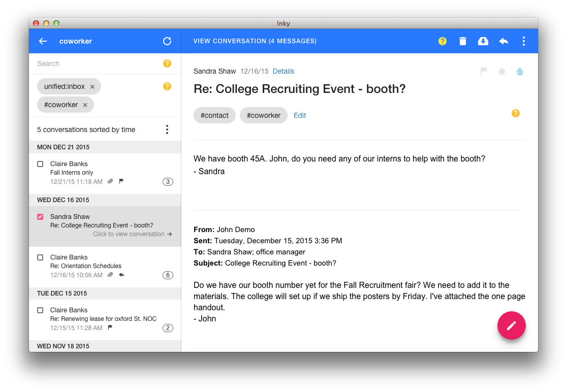
Task: Expand the 6-message count on Orientation Schedules
Action: click(x=168, y=275)
